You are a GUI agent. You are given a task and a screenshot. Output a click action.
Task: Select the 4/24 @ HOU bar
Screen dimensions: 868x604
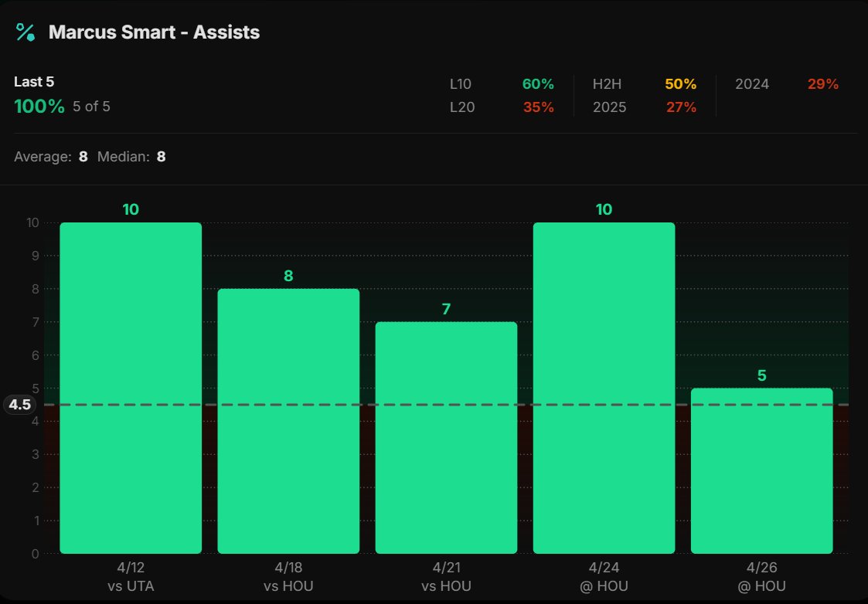pyautogui.click(x=604, y=386)
